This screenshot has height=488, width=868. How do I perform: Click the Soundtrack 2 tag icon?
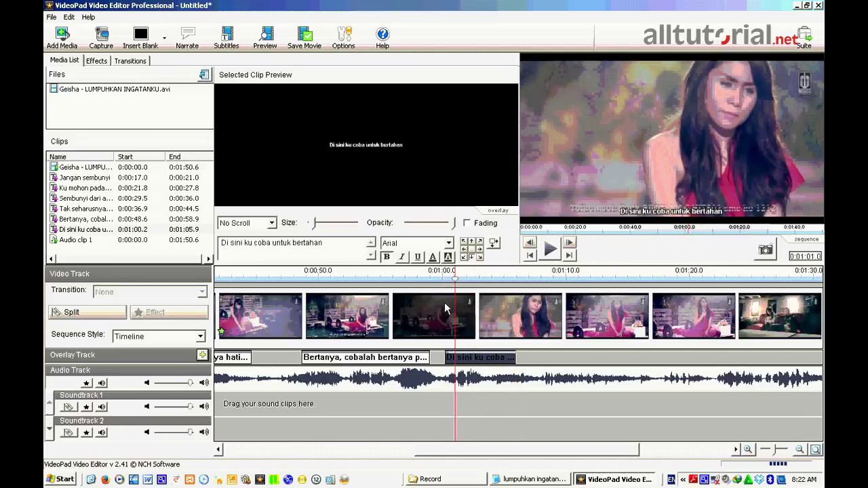click(68, 432)
